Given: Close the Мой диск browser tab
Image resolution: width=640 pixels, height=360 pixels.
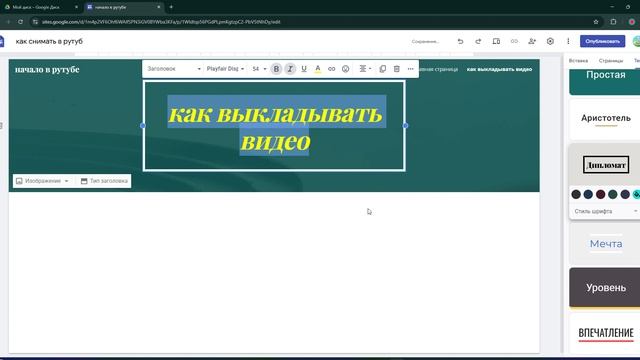Looking at the screenshot, I should [x=76, y=7].
